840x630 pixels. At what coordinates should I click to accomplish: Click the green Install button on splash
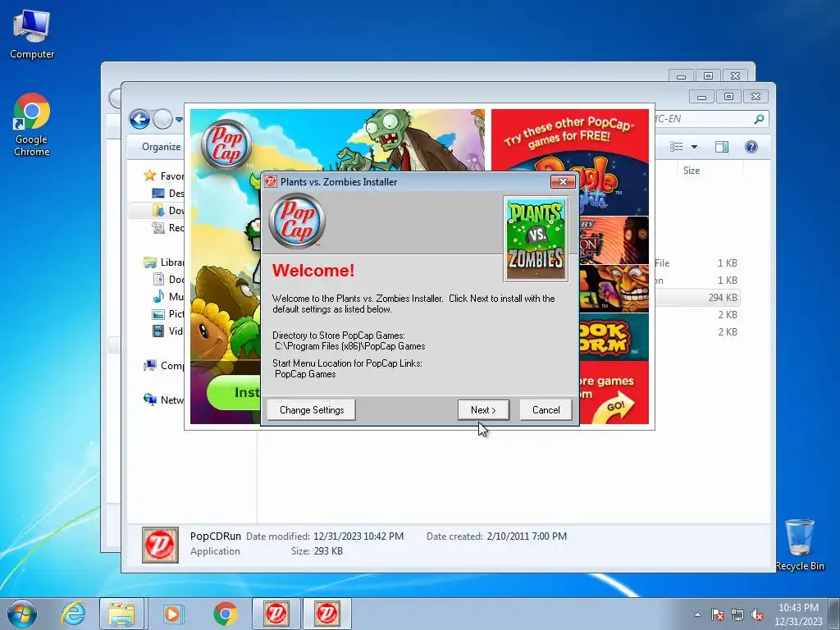(x=234, y=393)
